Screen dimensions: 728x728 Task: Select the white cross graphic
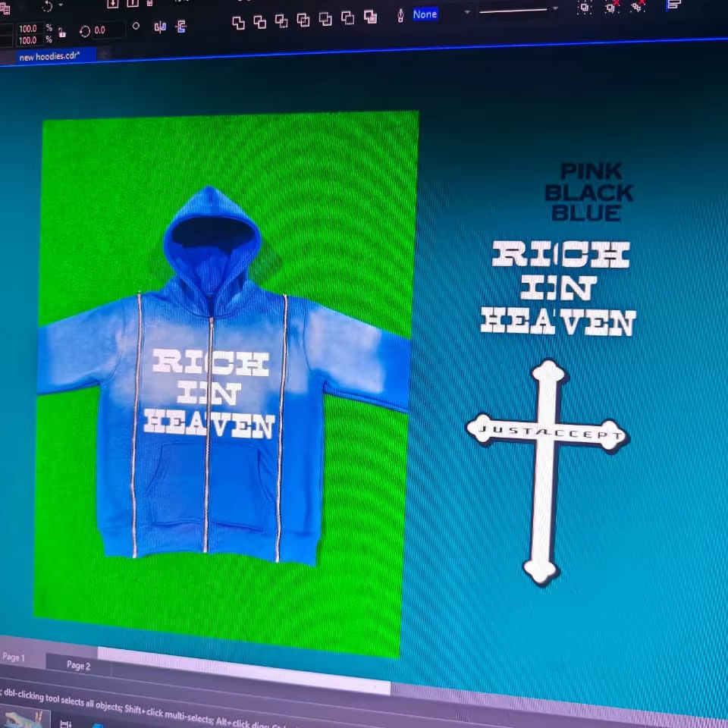pos(547,471)
